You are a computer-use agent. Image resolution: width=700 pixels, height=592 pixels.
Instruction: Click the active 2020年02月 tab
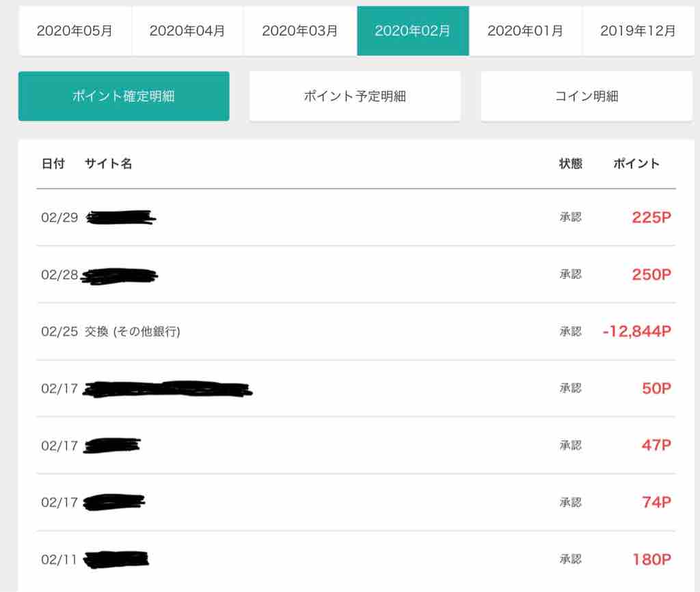point(413,31)
